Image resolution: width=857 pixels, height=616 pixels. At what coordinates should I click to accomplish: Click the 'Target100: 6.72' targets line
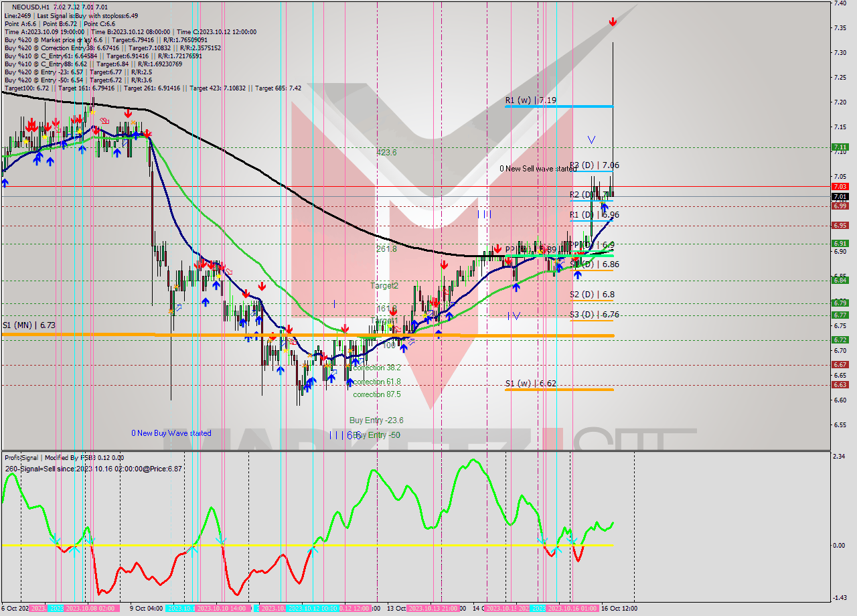[153, 88]
